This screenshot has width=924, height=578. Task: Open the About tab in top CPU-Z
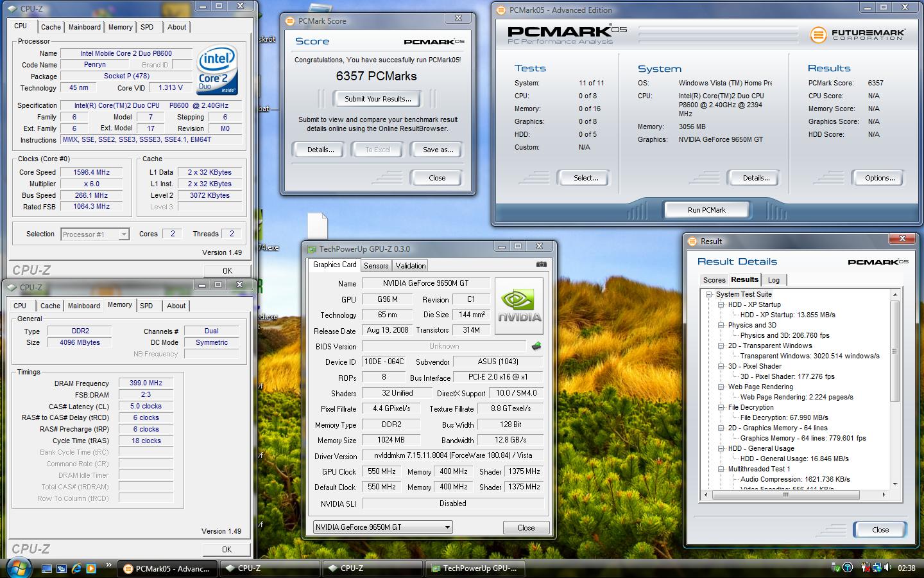point(177,27)
